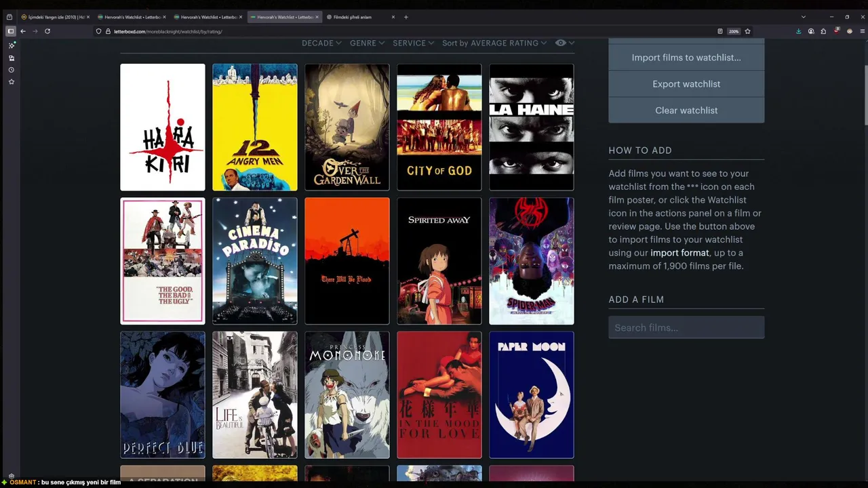Open the DECADE filter dropdown
This screenshot has height=488, width=868.
321,43
